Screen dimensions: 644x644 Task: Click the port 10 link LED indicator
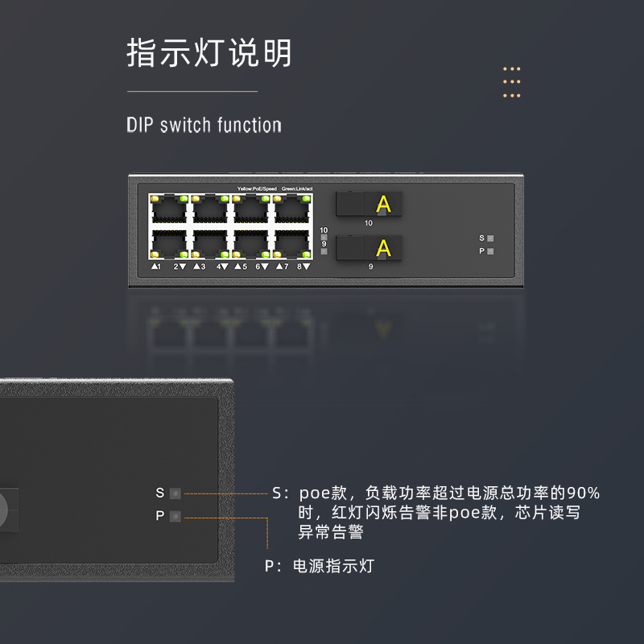(324, 237)
